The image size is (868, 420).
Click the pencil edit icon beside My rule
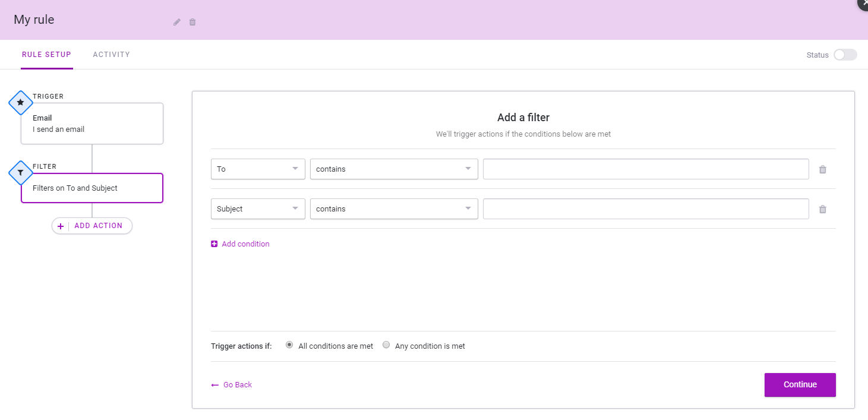tap(176, 22)
